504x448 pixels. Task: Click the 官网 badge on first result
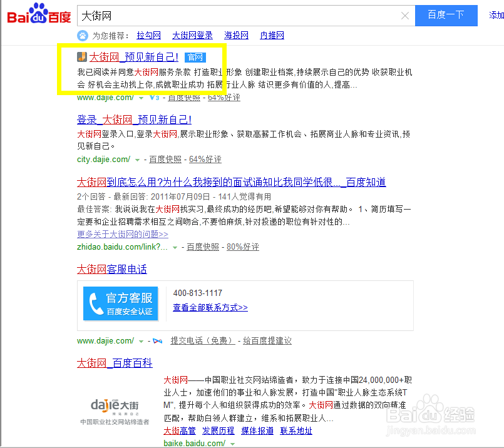pos(195,58)
